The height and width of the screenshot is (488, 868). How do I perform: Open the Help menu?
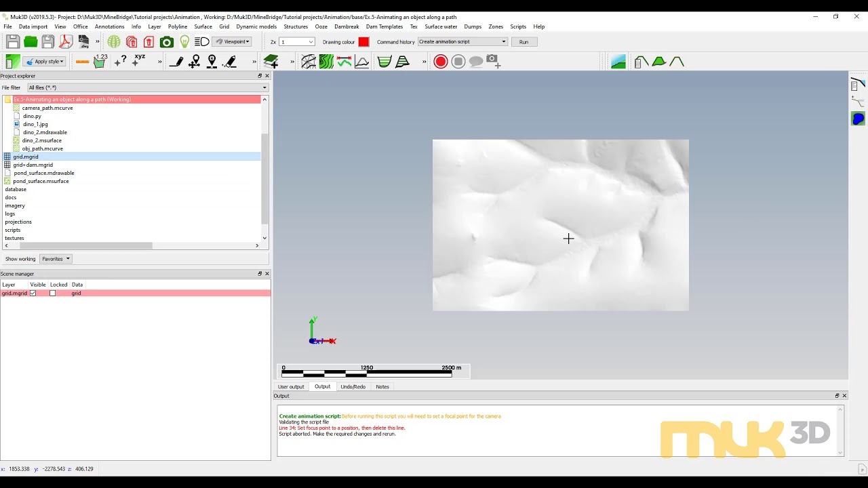(x=539, y=26)
